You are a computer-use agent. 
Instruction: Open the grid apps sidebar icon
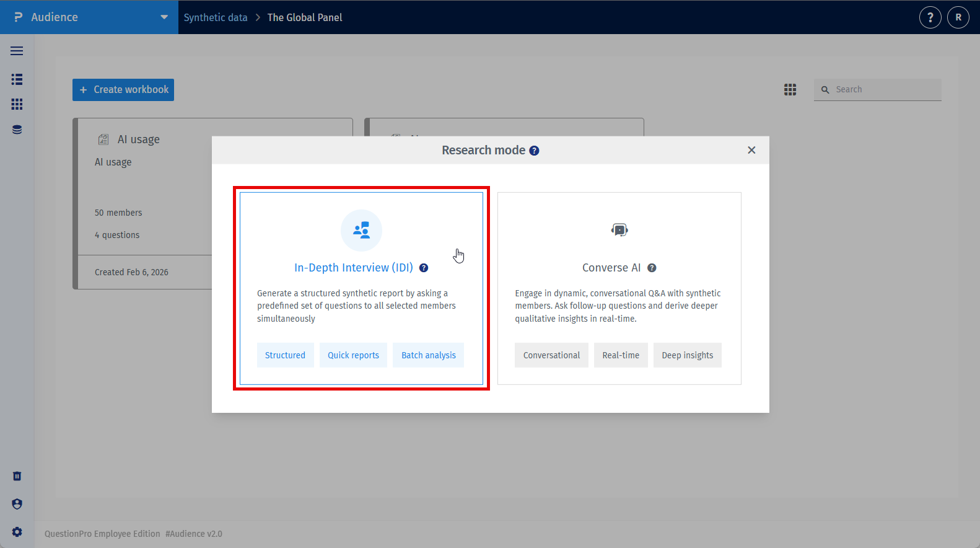coord(17,104)
